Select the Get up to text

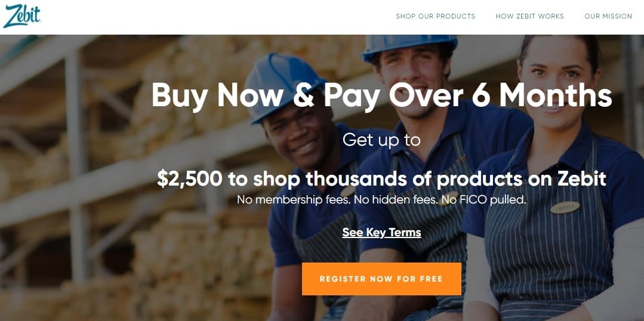381,140
